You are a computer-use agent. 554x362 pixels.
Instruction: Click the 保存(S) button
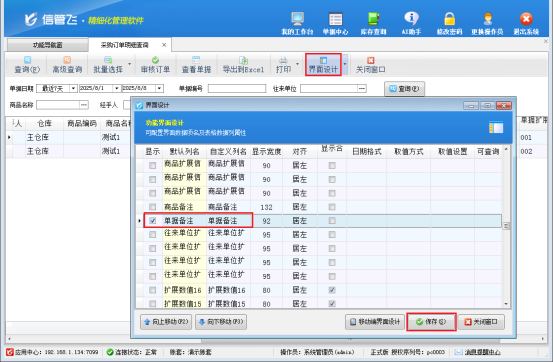click(431, 322)
